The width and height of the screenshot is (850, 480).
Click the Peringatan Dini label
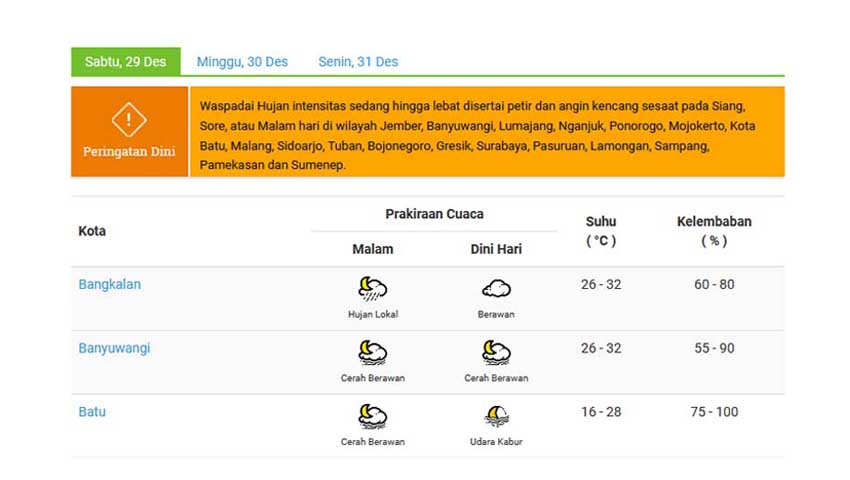point(129,152)
